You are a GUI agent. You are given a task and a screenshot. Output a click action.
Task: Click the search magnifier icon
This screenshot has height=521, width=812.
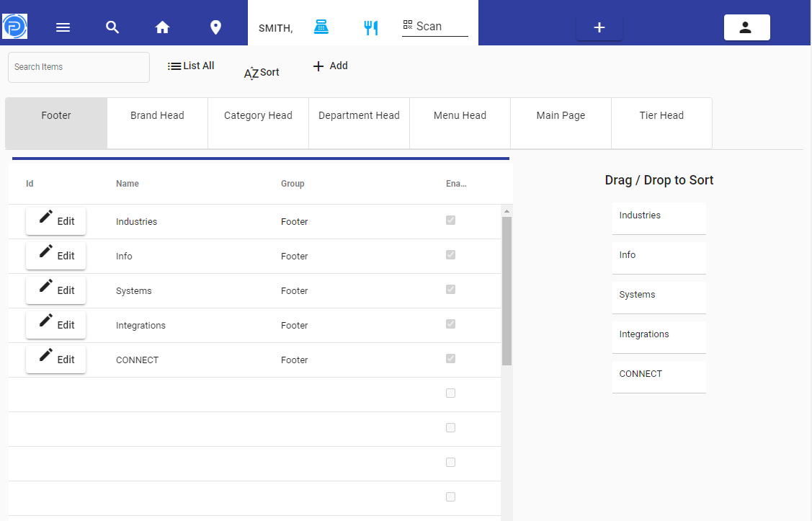point(112,27)
